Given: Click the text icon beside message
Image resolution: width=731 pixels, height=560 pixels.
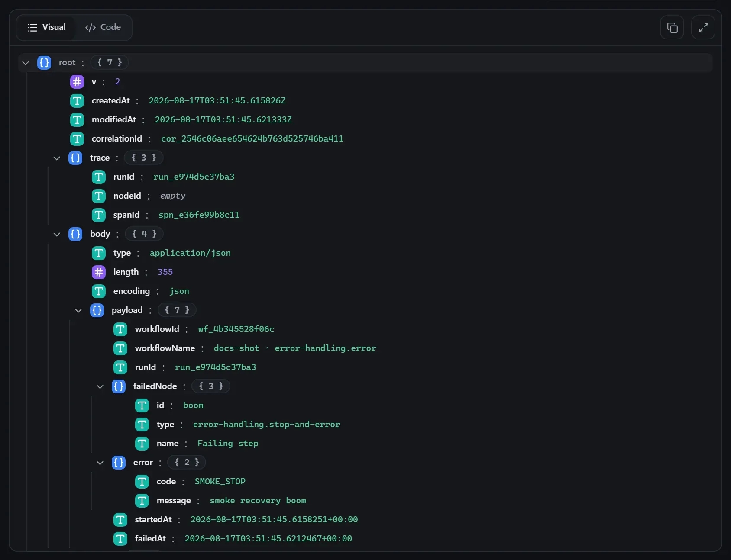Looking at the screenshot, I should click(142, 501).
